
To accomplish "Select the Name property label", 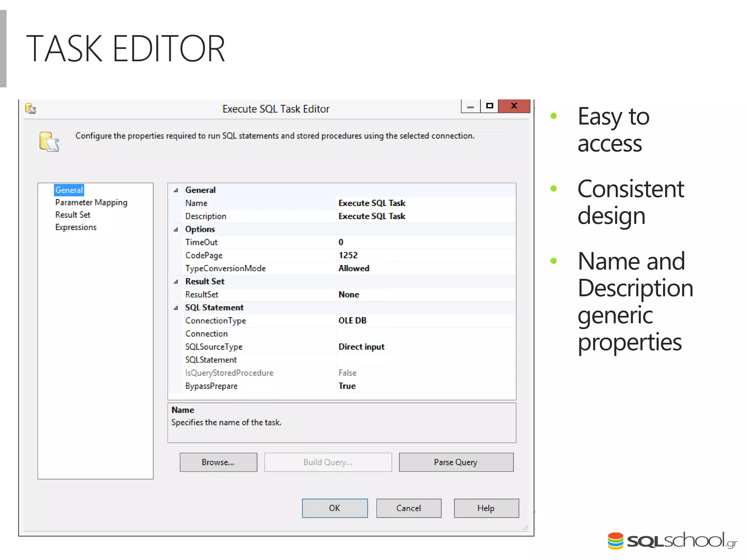I will click(196, 203).
